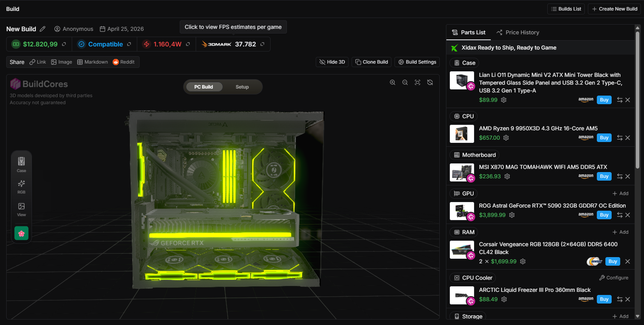Screen dimensions: 644x325
Task: Switch to the Parts List tab
Action: (469, 32)
